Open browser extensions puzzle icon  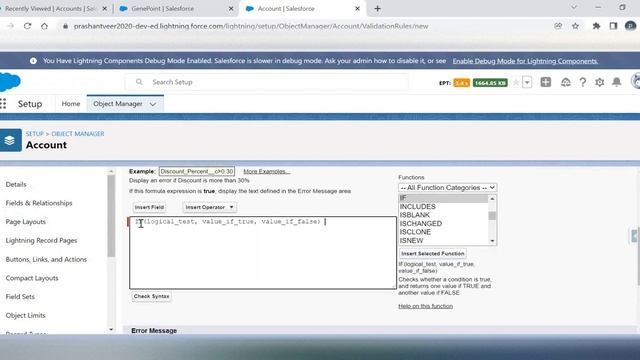click(x=596, y=26)
